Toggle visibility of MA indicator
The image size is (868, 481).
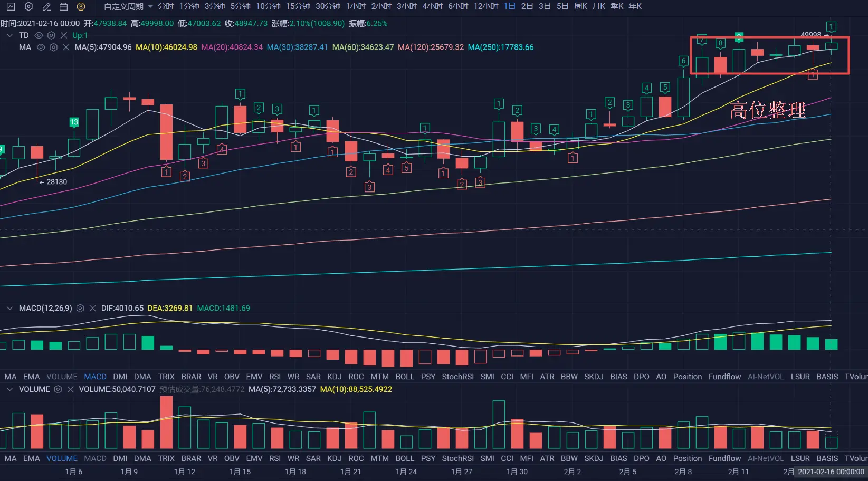click(x=41, y=47)
